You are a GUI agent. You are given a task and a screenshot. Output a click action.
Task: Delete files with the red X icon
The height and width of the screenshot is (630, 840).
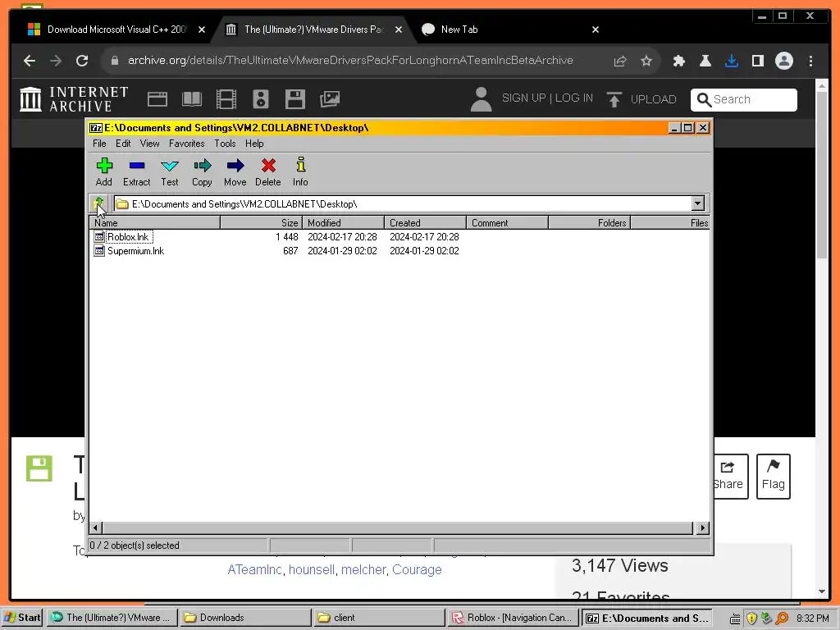pos(268,172)
